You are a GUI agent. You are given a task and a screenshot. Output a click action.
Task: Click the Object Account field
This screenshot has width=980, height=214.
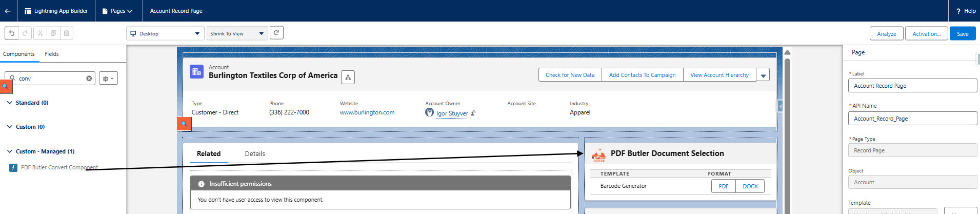912,182
